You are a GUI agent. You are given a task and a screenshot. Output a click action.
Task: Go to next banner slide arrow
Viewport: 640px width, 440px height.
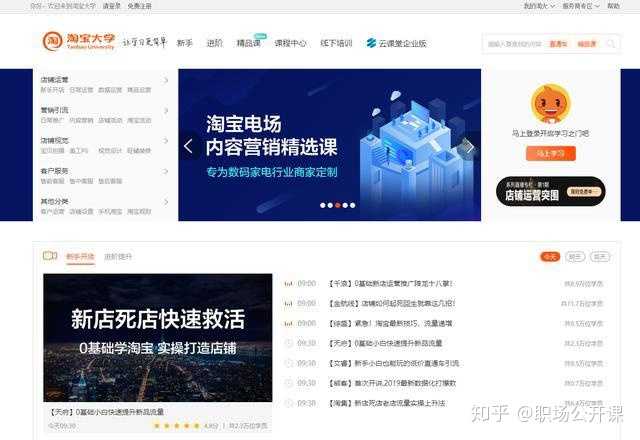coord(470,146)
